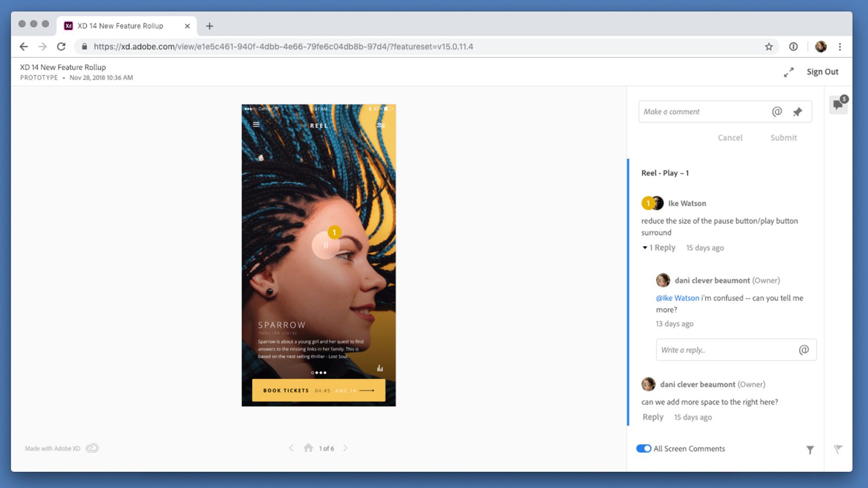Advance to the next screen arrow

[x=345, y=448]
